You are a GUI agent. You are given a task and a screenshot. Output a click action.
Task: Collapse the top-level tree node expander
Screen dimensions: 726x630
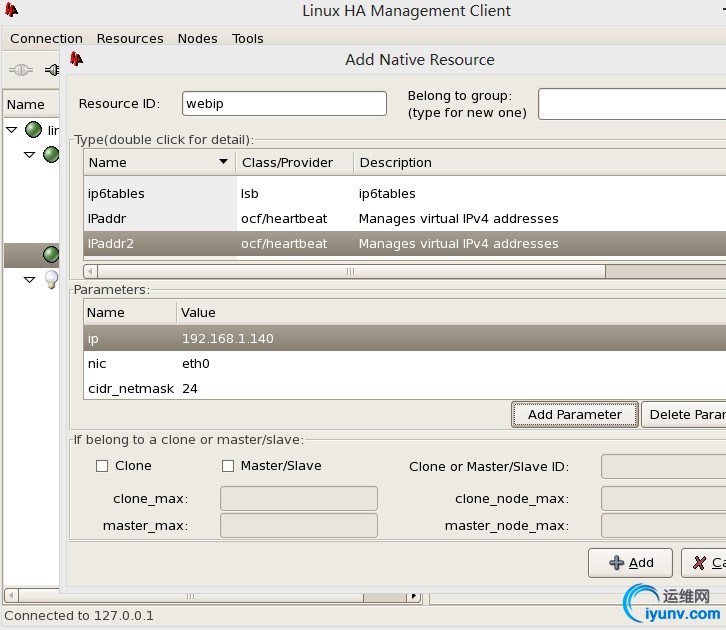12,130
